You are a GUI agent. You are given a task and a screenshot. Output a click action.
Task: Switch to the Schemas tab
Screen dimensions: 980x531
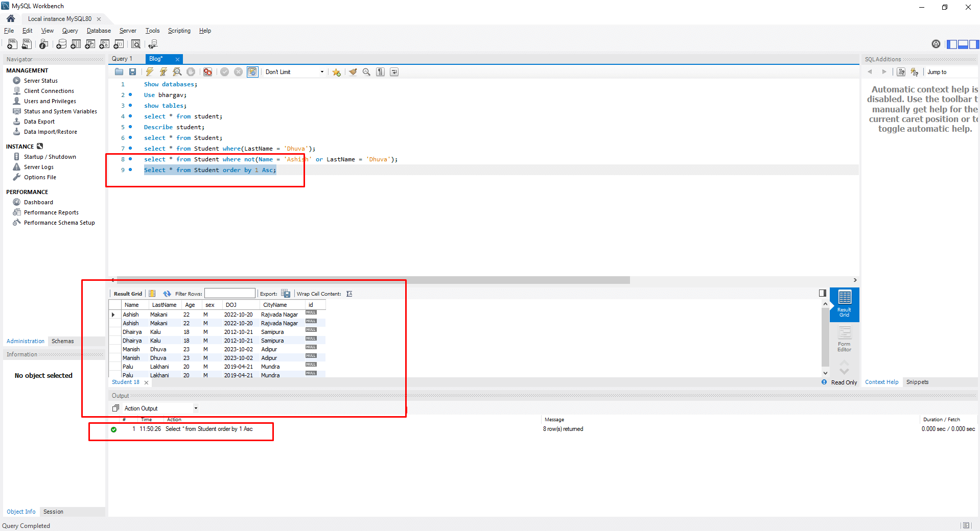click(x=62, y=341)
